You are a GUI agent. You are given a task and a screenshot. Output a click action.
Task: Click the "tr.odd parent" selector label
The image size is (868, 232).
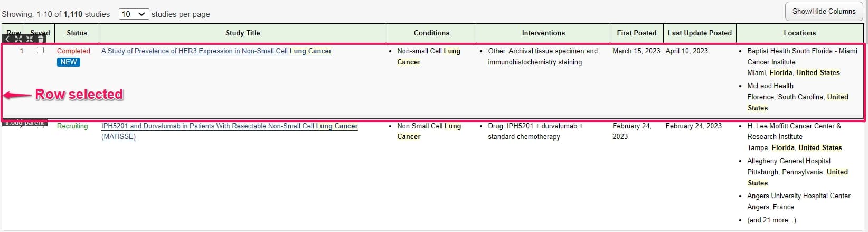pyautogui.click(x=25, y=123)
